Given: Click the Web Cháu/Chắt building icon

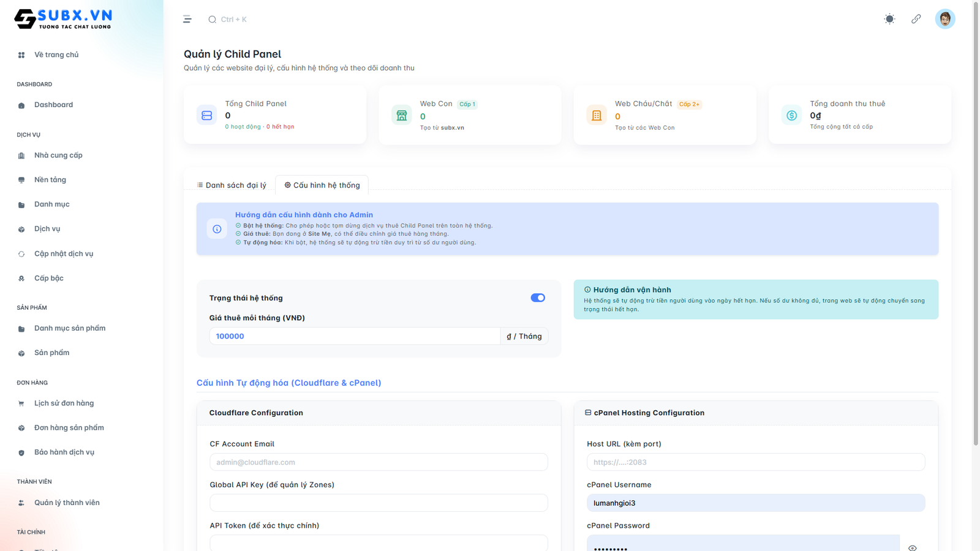Looking at the screenshot, I should 597,115.
